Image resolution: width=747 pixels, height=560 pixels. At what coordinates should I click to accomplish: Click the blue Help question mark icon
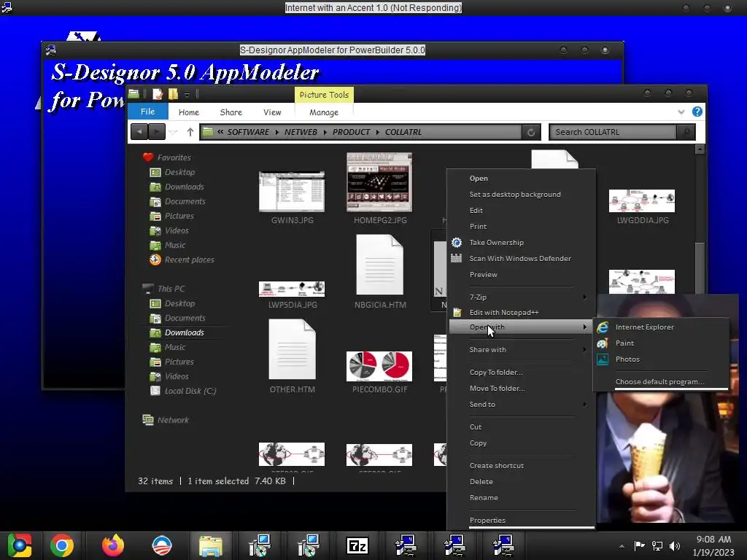coord(697,112)
